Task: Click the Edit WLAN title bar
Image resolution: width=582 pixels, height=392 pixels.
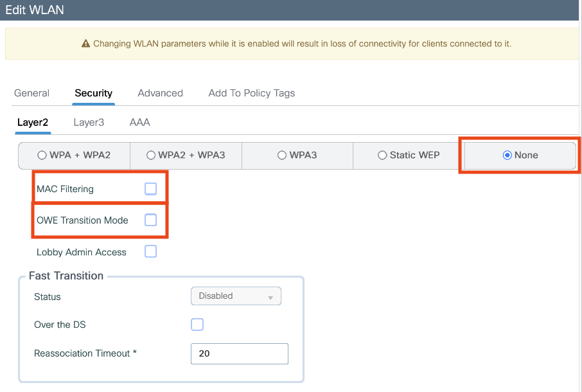Action: click(x=291, y=10)
